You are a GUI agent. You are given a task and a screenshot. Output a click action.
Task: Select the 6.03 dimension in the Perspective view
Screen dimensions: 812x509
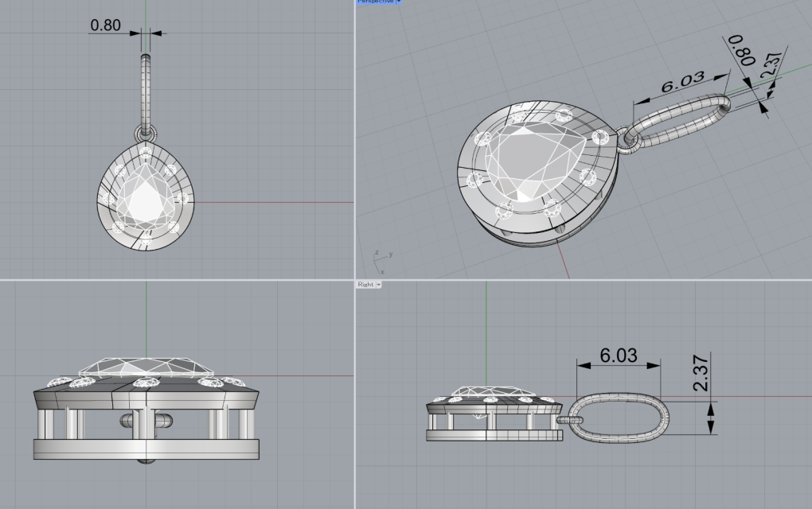(682, 82)
